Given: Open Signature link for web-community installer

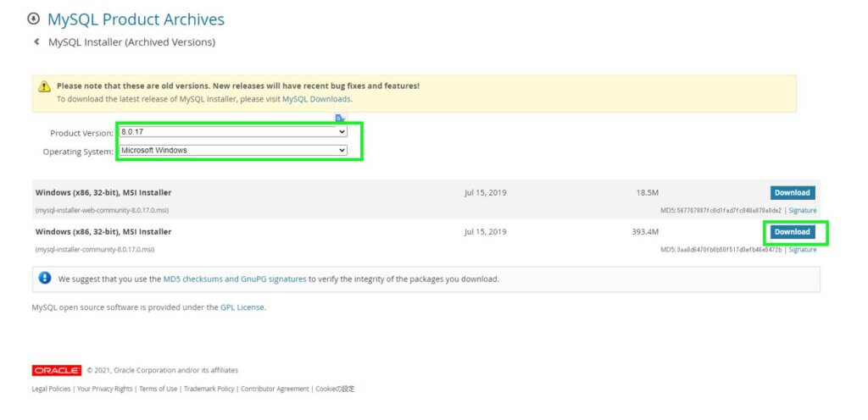Looking at the screenshot, I should 802,211.
